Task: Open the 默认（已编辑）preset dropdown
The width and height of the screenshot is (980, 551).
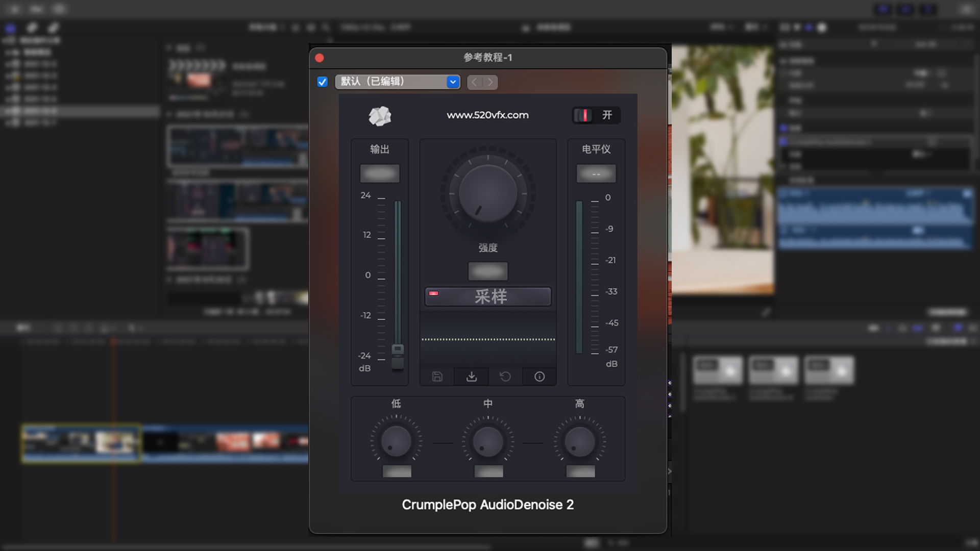Action: tap(398, 82)
